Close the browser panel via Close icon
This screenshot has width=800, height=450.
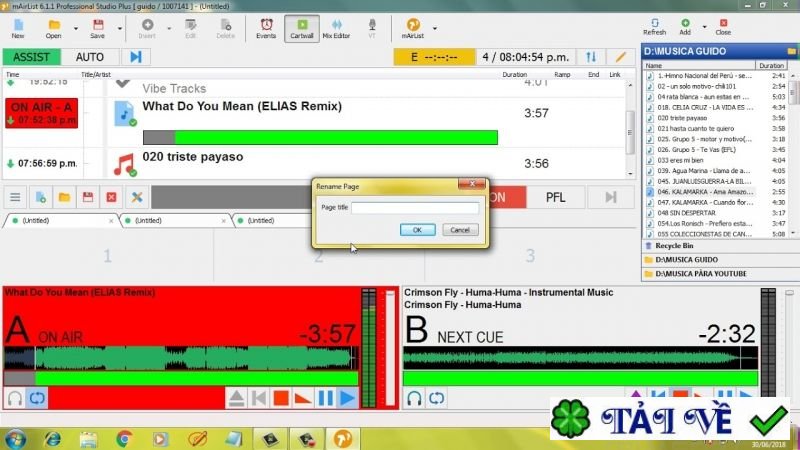coord(723,27)
